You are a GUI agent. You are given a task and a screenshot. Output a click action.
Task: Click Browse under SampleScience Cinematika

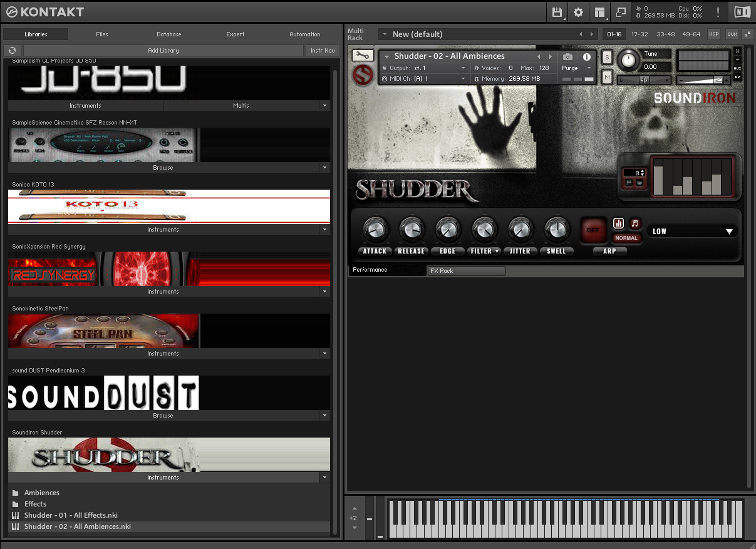pos(163,168)
